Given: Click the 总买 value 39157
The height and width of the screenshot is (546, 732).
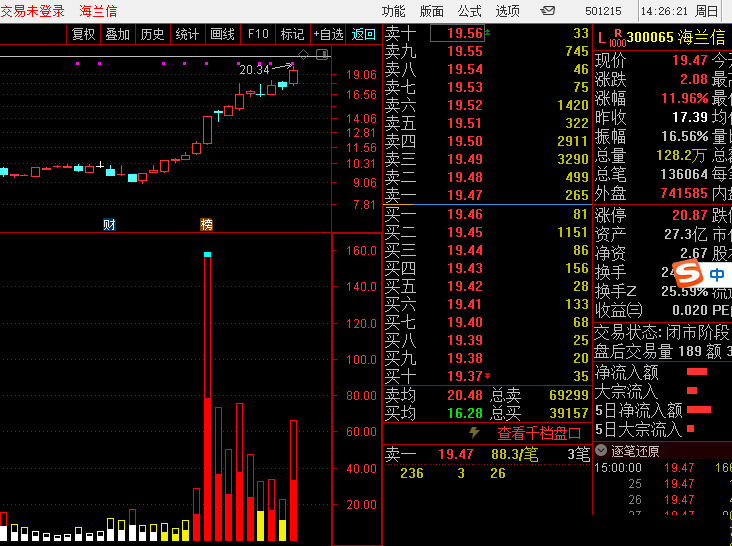Looking at the screenshot, I should (x=569, y=413).
